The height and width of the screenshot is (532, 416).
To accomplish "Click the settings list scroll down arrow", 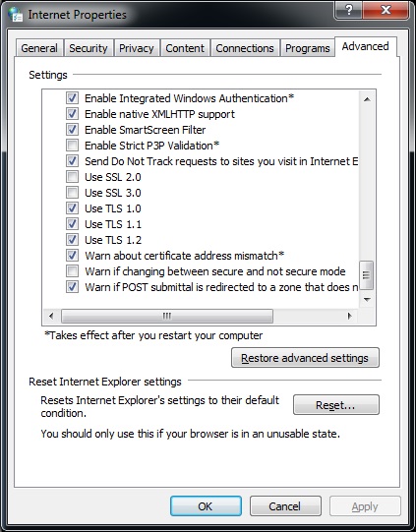I will 367,299.
